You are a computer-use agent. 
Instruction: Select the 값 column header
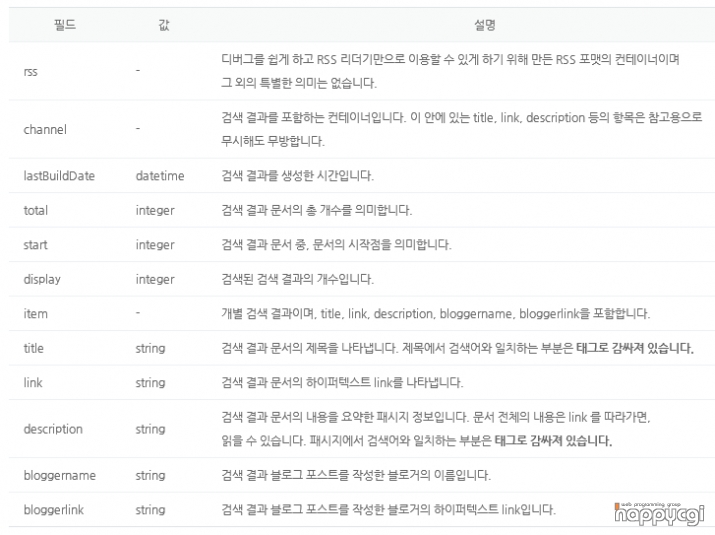click(164, 25)
